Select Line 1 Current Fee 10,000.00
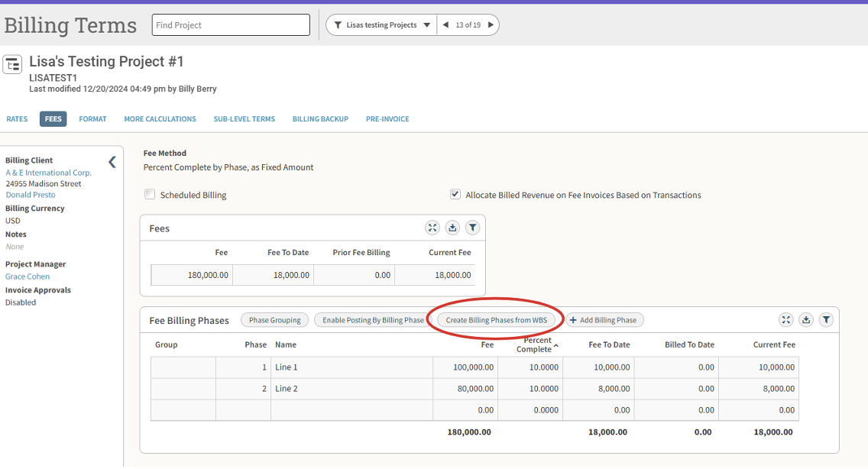Image resolution: width=868 pixels, height=469 pixels. coord(759,367)
